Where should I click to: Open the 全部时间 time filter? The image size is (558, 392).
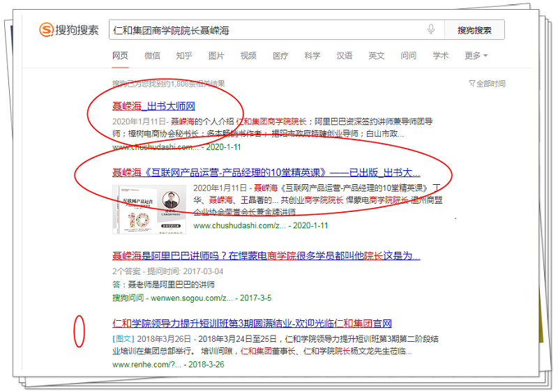pyautogui.click(x=488, y=84)
